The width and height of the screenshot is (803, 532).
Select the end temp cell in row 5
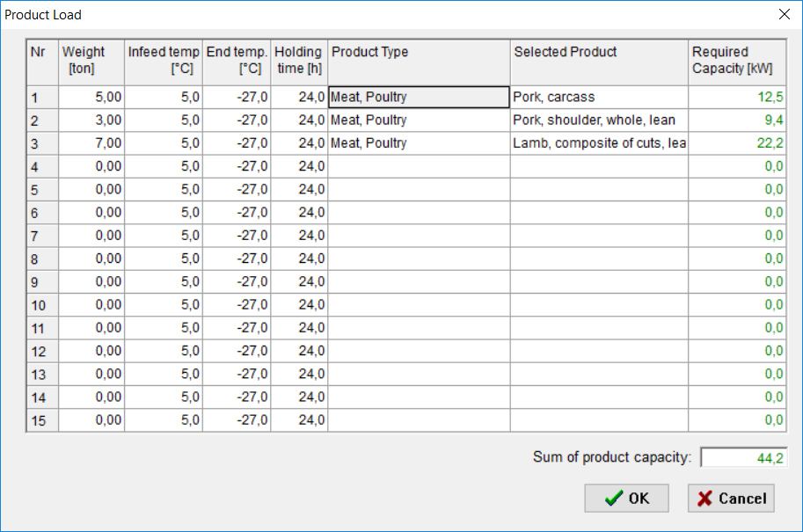(x=237, y=189)
